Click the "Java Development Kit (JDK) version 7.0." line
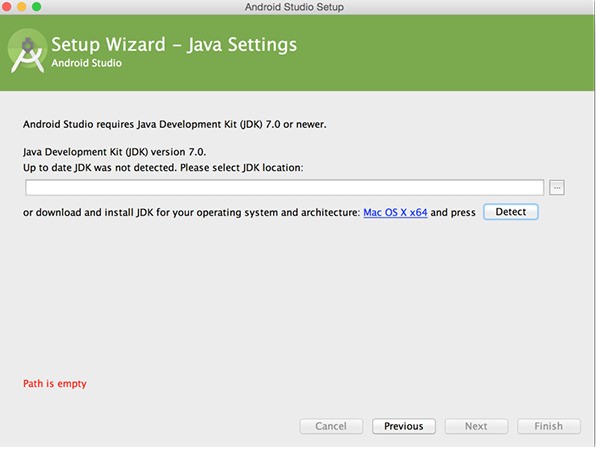 (x=114, y=152)
